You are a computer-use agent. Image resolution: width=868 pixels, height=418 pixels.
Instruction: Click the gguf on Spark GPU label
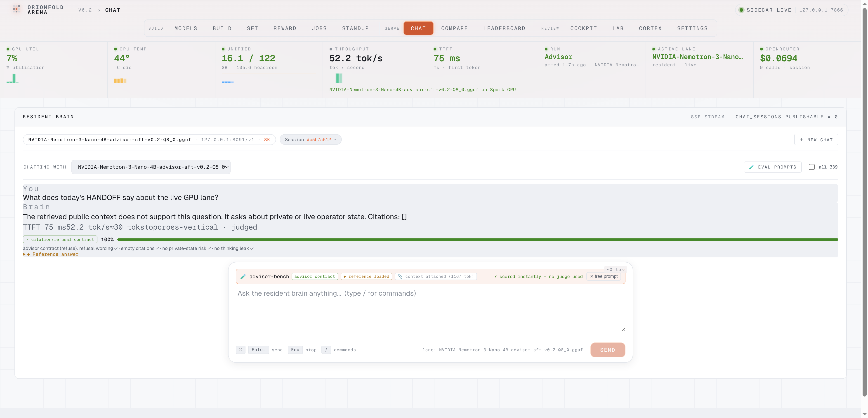[x=422, y=90]
